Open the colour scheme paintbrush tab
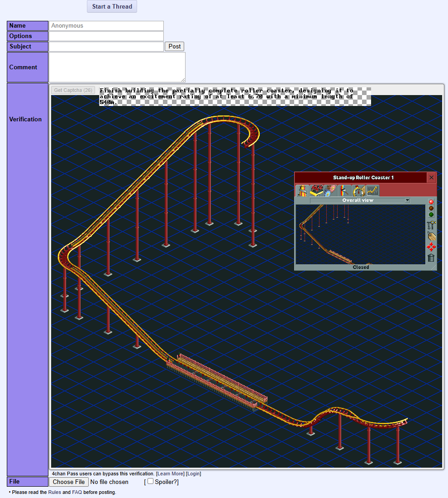The width and height of the screenshot is (448, 498). click(344, 191)
